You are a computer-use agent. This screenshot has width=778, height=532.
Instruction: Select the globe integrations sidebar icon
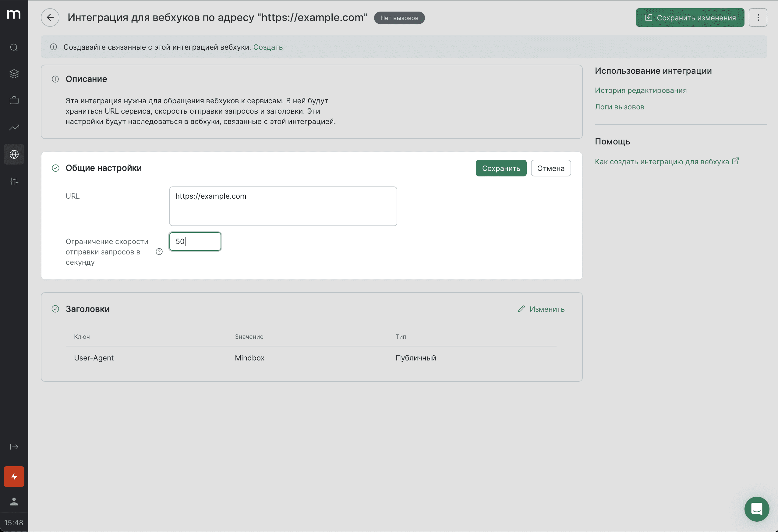pyautogui.click(x=14, y=154)
